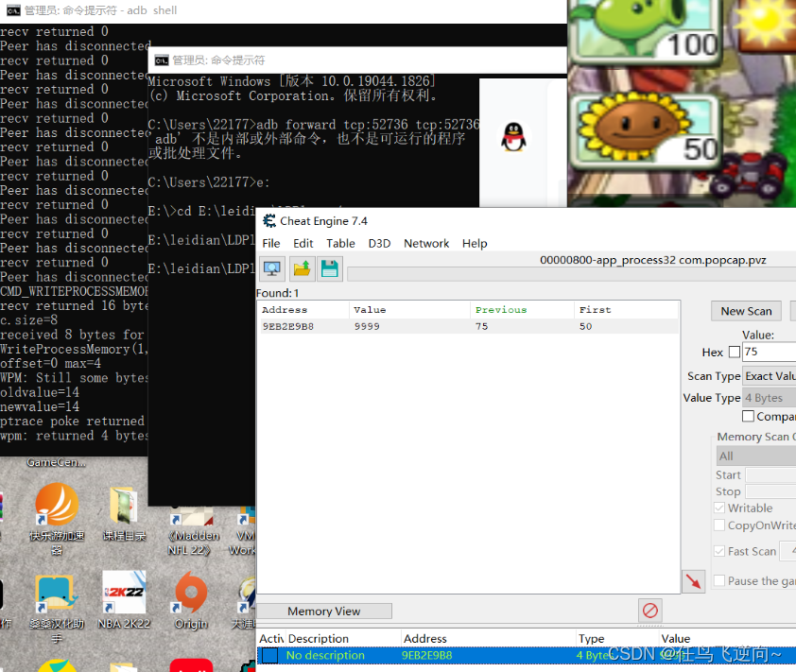Click the Type column header in cheat table
This screenshot has width=796, height=672.
pyautogui.click(x=618, y=639)
